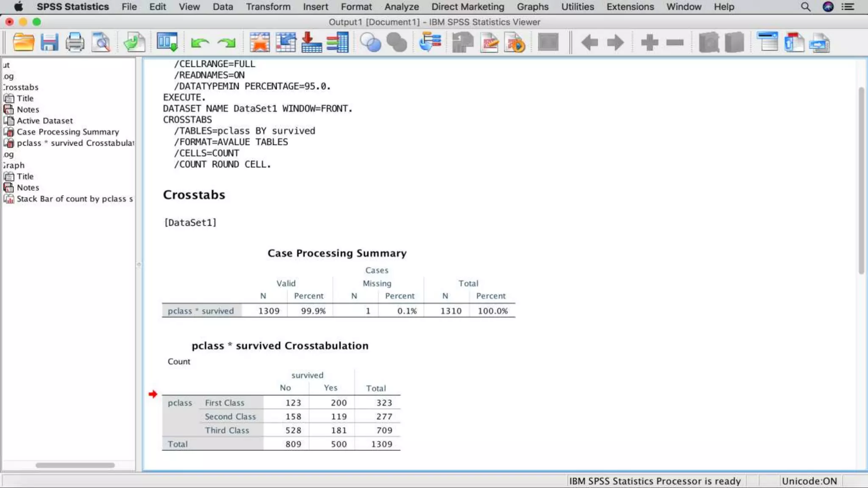Click the Open folder toolbar icon
Screen dimensions: 868x488
[x=23, y=42]
